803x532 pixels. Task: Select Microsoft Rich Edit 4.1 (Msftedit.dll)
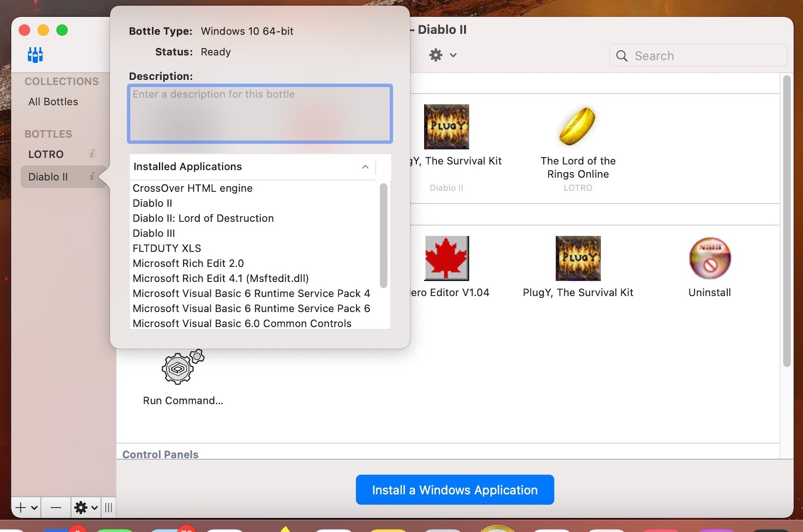point(221,279)
